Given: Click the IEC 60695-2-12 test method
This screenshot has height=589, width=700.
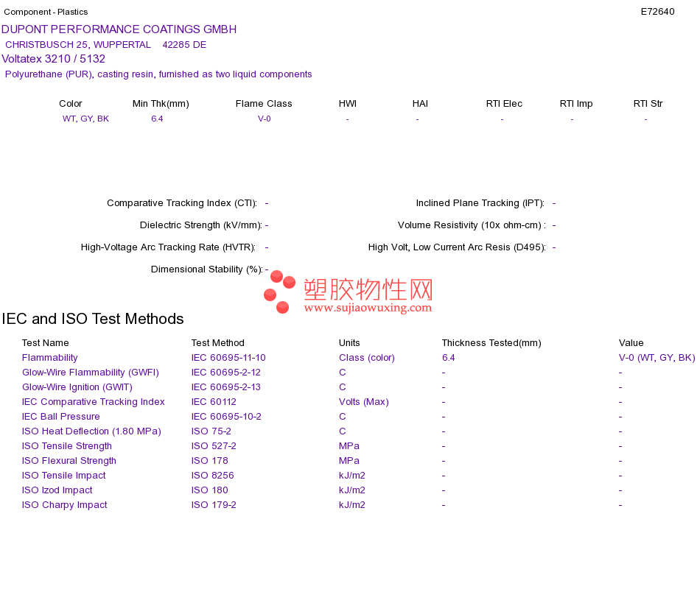Looking at the screenshot, I should (226, 373).
